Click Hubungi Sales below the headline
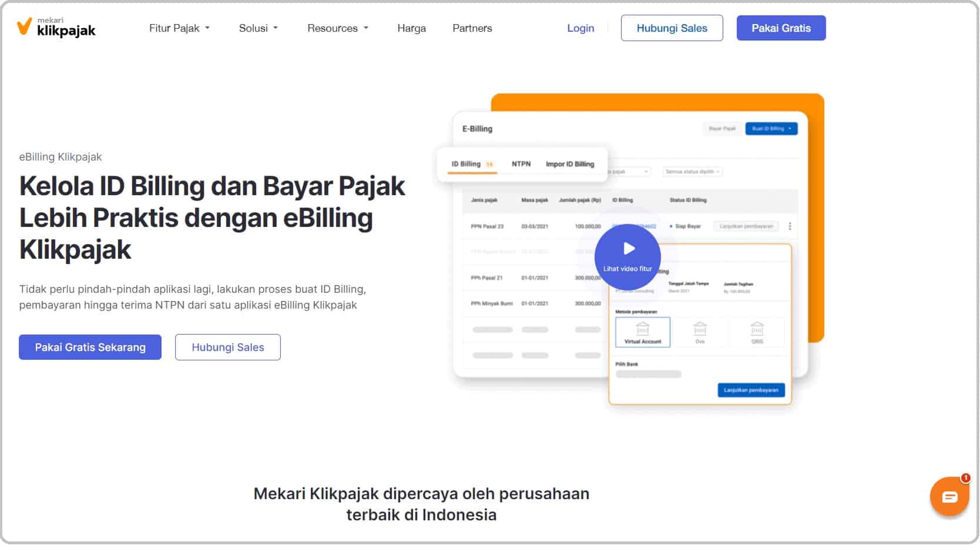 (x=228, y=347)
